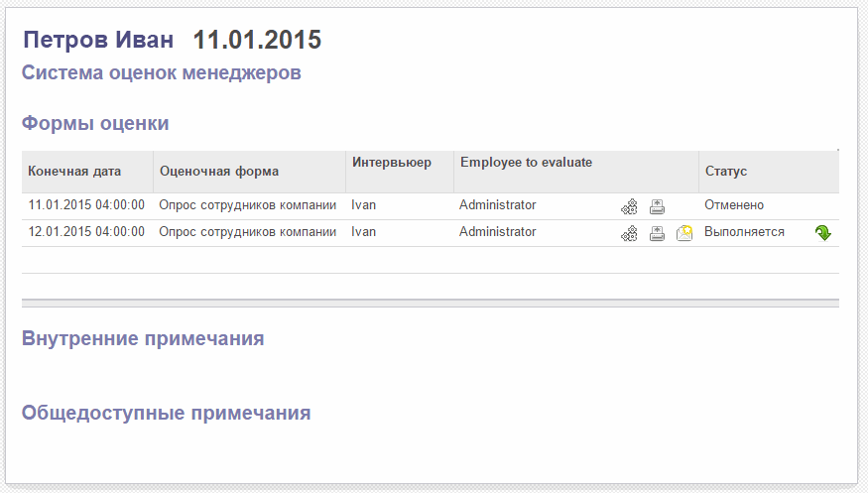Click Administrator in the 11.01.2015 row
Image resolution: width=868 pixels, height=493 pixels.
tap(498, 205)
